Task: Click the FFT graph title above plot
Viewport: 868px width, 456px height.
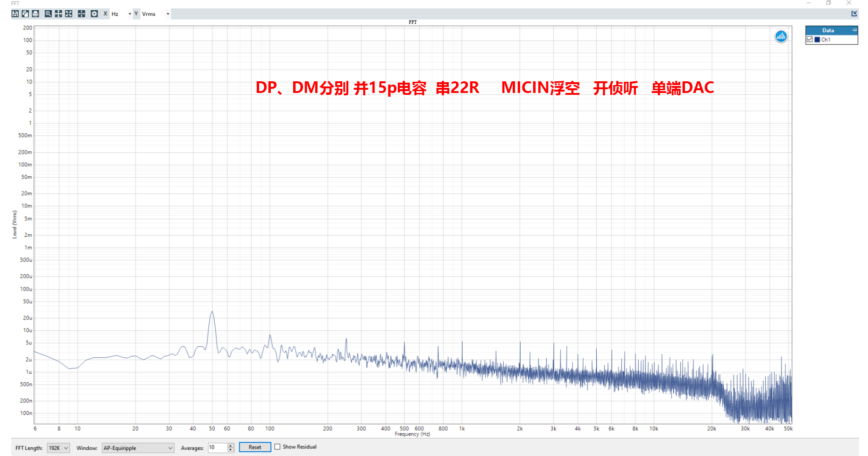Action: click(x=413, y=22)
